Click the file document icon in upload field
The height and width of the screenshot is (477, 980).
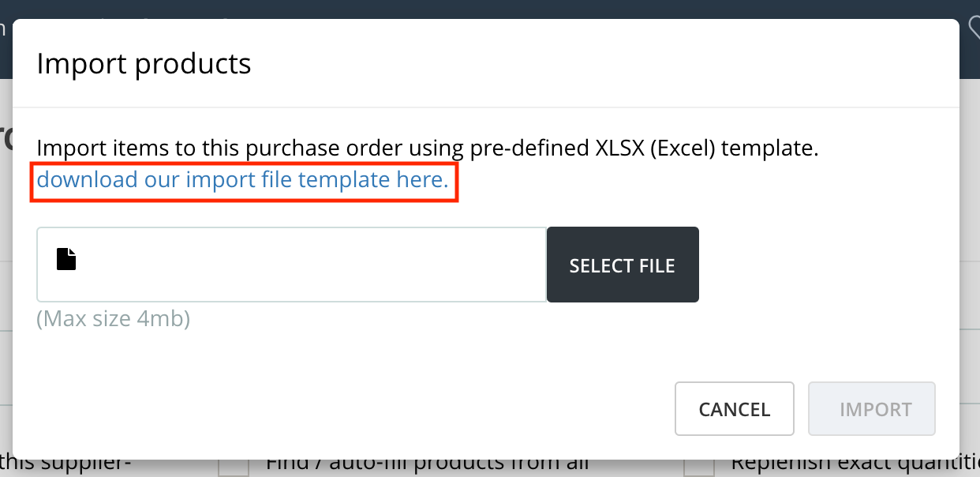coord(66,259)
